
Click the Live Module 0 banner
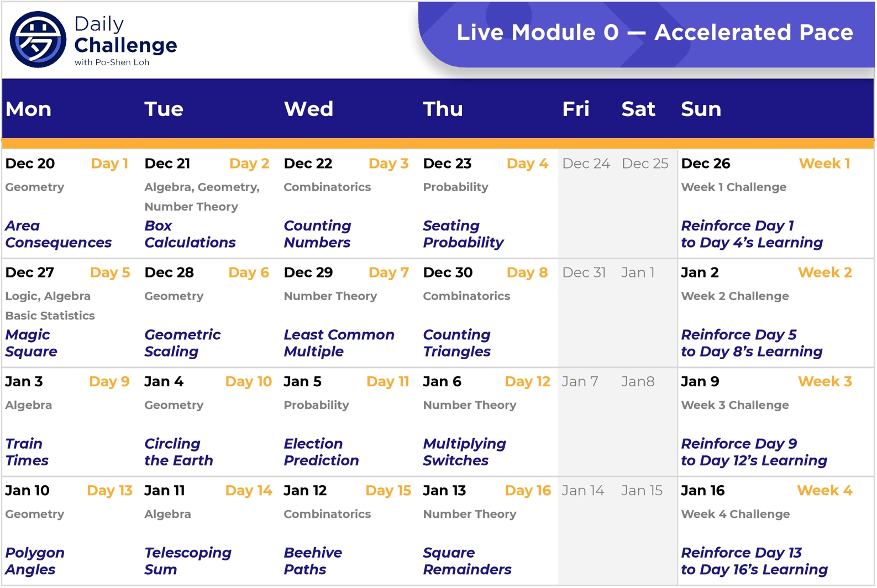pos(654,33)
